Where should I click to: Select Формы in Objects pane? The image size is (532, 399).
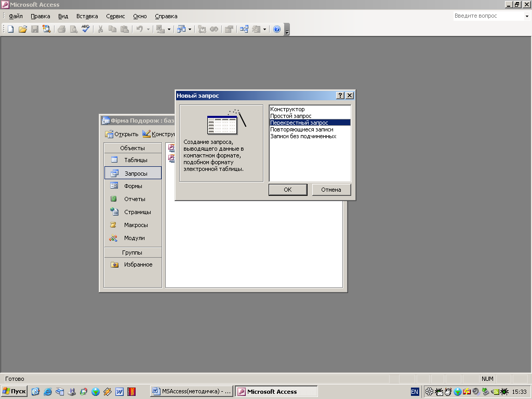(132, 186)
